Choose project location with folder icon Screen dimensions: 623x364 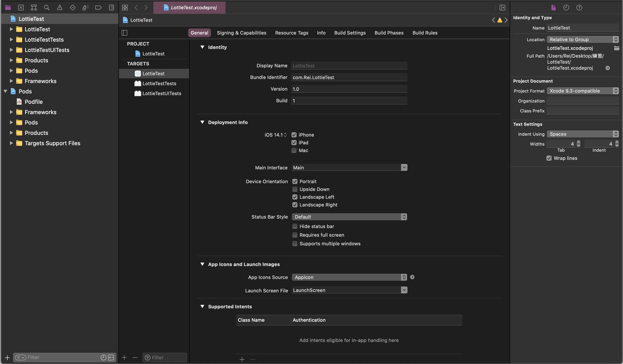coord(616,48)
